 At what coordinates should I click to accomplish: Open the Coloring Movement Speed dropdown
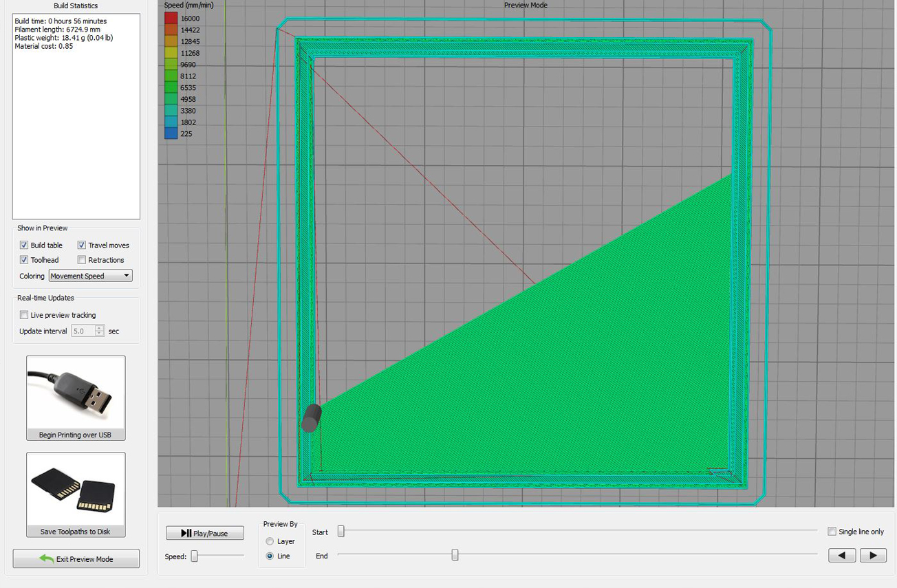click(90, 276)
